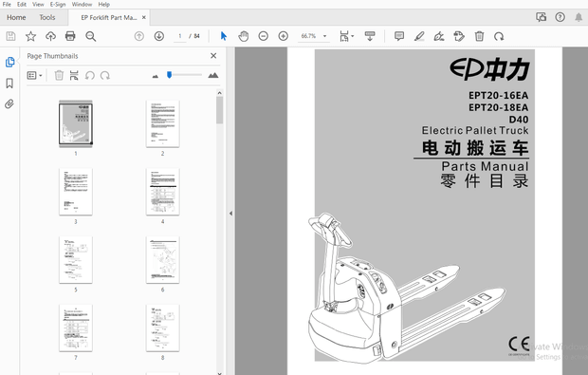Rotate thumbnails clockwise in panel
The image size is (588, 375).
point(105,75)
